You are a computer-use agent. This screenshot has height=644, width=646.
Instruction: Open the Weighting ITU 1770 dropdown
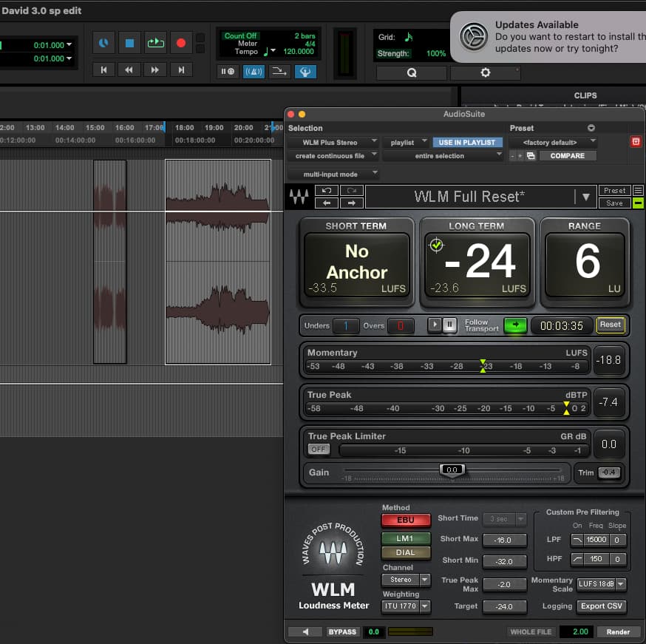pos(406,606)
